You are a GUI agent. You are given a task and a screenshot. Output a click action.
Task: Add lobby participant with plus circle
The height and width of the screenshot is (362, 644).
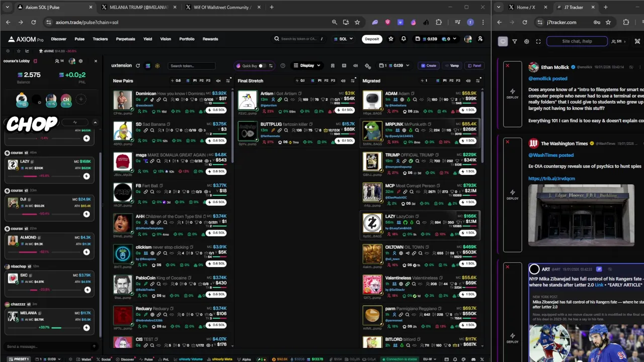pyautogui.click(x=80, y=100)
